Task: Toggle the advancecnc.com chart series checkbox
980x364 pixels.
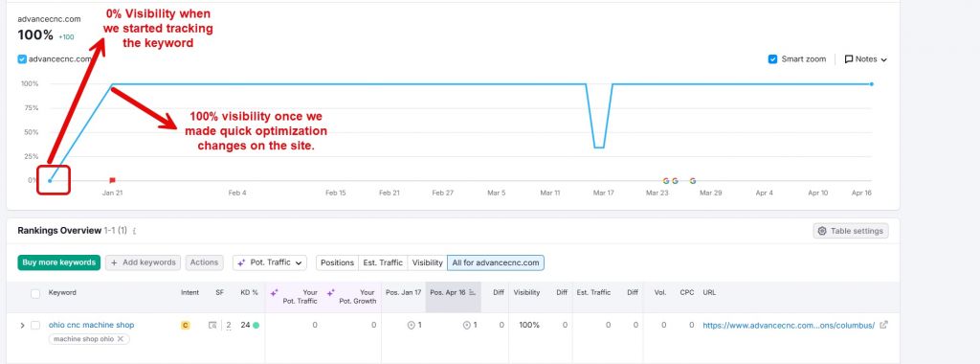Action: tap(22, 59)
